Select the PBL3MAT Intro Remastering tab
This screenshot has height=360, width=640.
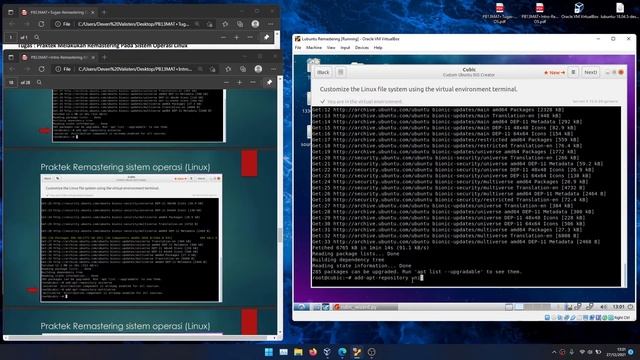(58, 57)
